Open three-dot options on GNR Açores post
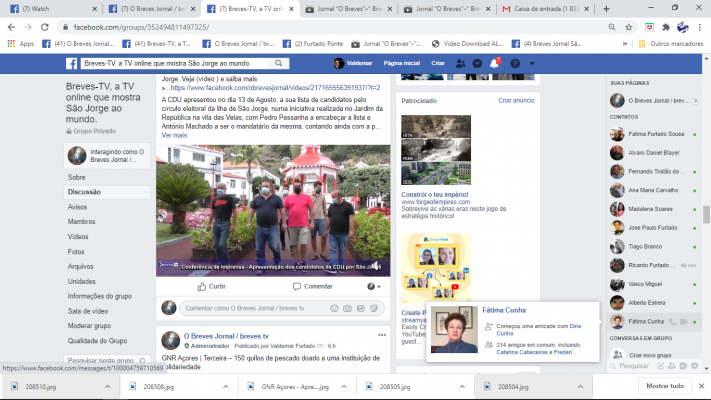The height and width of the screenshot is (400, 711). click(x=381, y=335)
